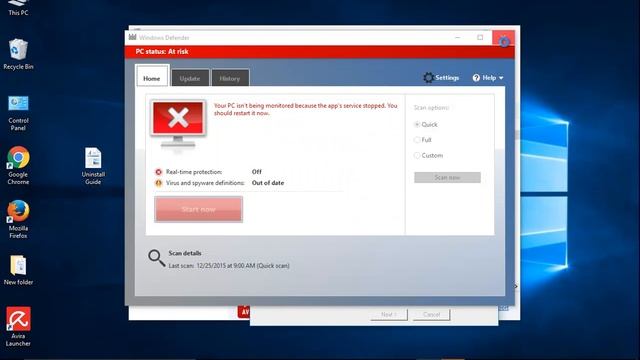Open the This PC desktop icon

tap(18, 8)
